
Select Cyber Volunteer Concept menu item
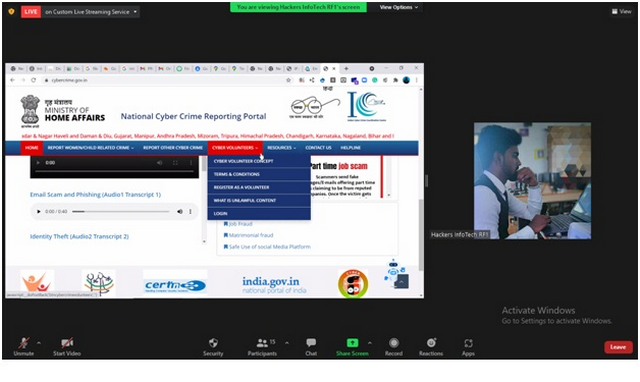point(259,161)
